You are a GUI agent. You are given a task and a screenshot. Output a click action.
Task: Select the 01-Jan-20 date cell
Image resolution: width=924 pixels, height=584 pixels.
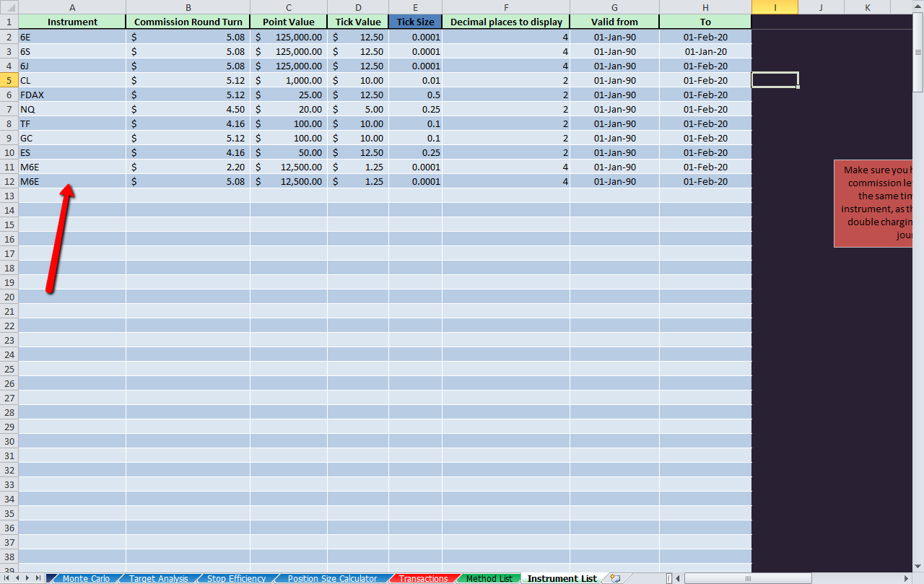coord(705,51)
